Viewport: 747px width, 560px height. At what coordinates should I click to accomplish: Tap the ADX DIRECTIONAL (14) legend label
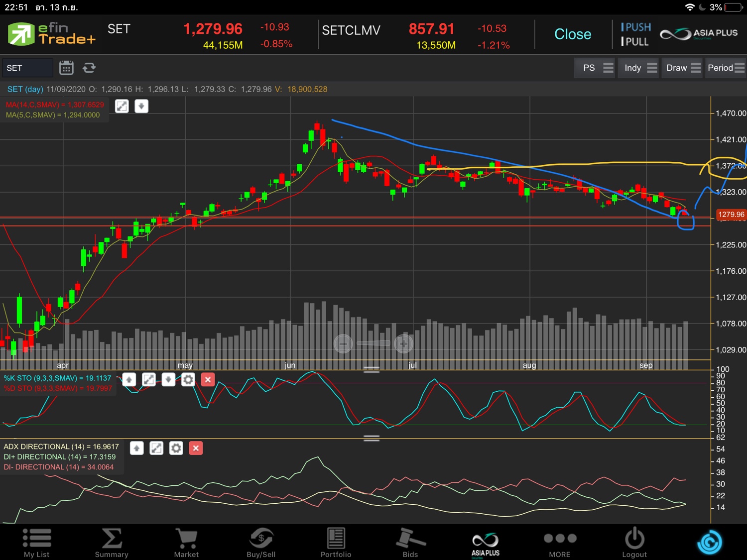tap(61, 447)
